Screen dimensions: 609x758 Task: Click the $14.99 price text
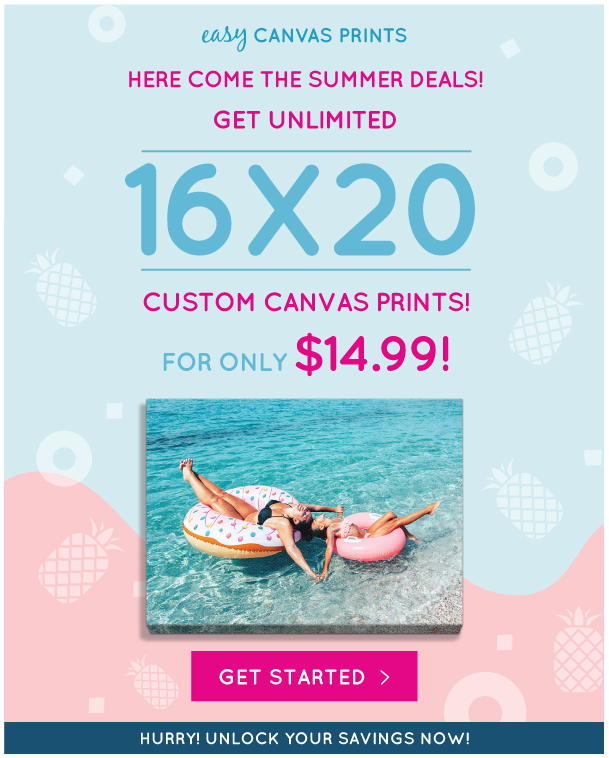tap(373, 355)
